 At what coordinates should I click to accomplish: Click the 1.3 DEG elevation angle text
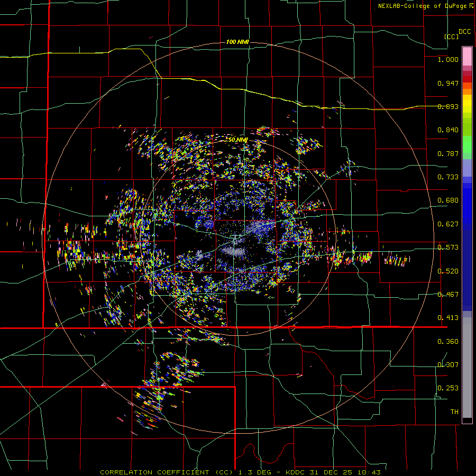click(254, 472)
